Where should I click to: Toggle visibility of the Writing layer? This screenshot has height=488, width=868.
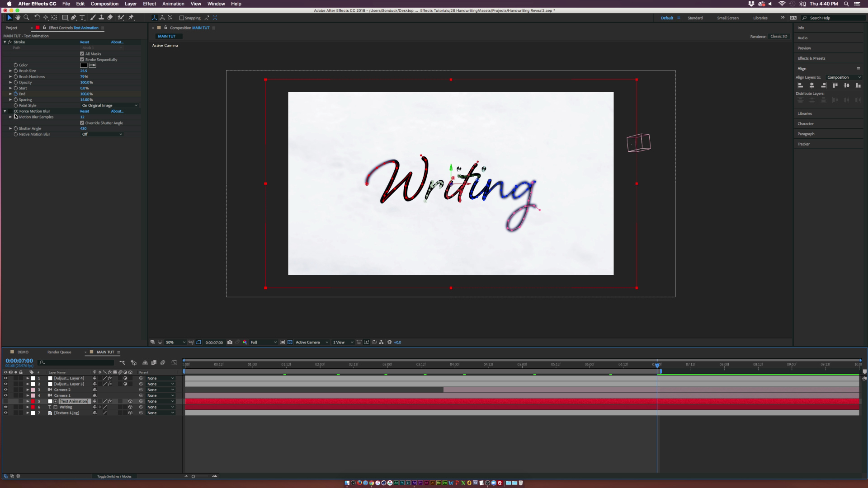[x=5, y=407]
